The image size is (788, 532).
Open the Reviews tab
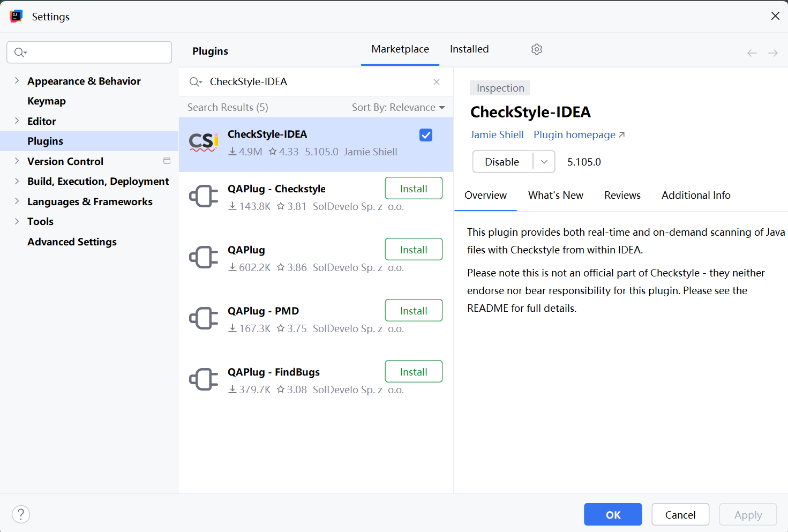(x=622, y=196)
